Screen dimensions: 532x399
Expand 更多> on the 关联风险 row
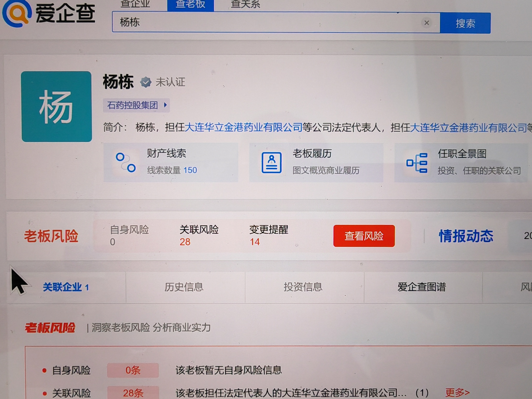click(457, 392)
